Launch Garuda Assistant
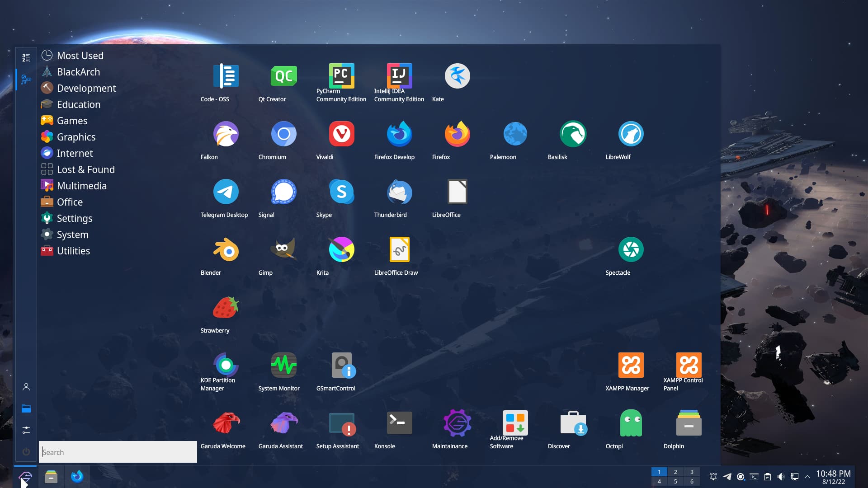 pos(283,423)
